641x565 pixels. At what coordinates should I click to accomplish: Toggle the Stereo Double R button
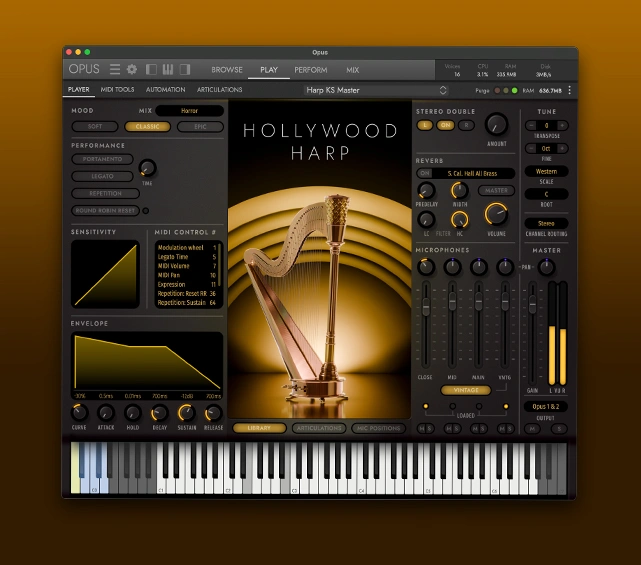[466, 125]
